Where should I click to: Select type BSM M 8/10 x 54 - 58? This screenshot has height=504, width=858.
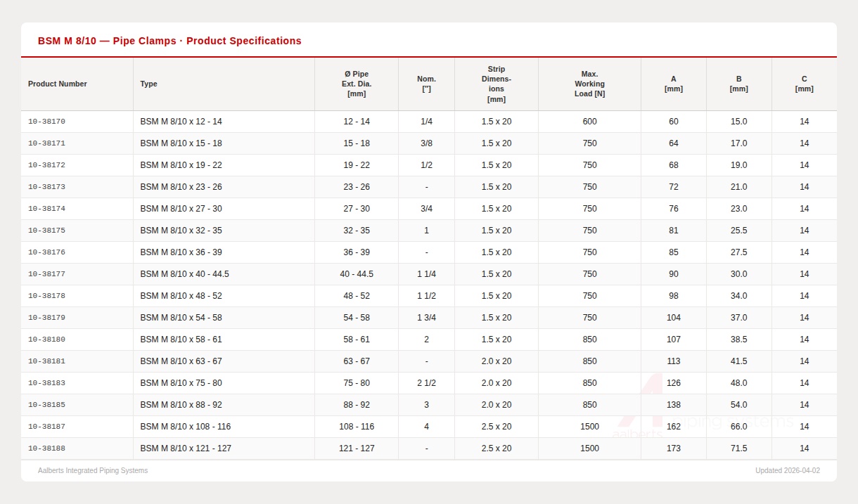pyautogui.click(x=181, y=318)
